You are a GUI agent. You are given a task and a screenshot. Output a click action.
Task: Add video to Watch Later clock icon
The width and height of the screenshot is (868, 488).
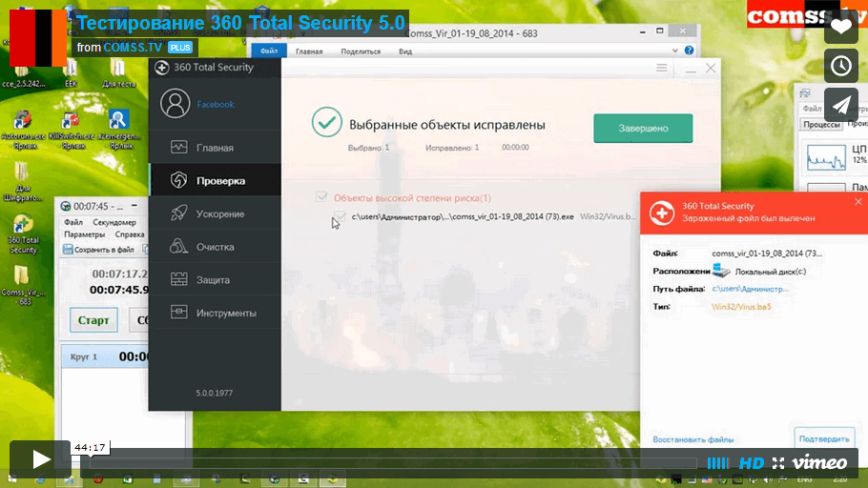pos(841,66)
